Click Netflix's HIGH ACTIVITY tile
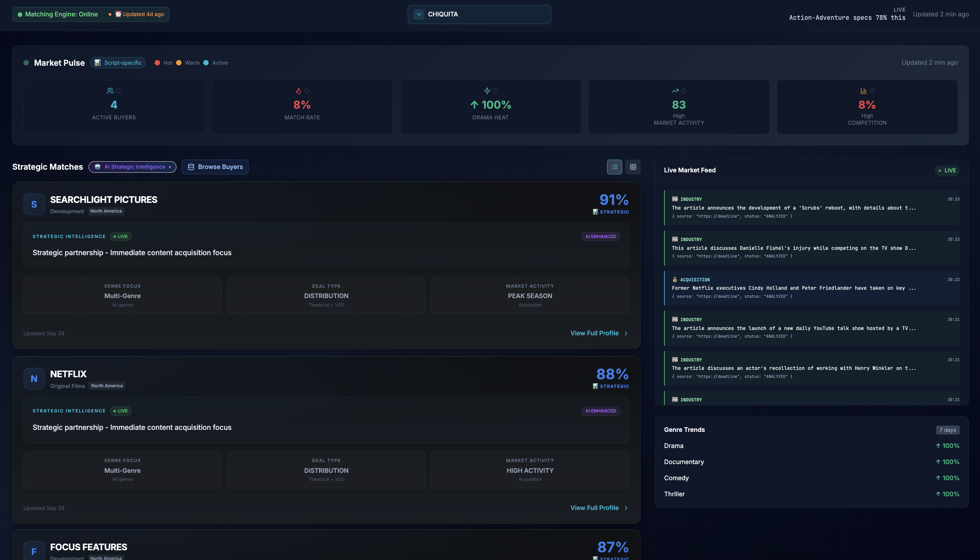The height and width of the screenshot is (560, 980). [x=530, y=470]
